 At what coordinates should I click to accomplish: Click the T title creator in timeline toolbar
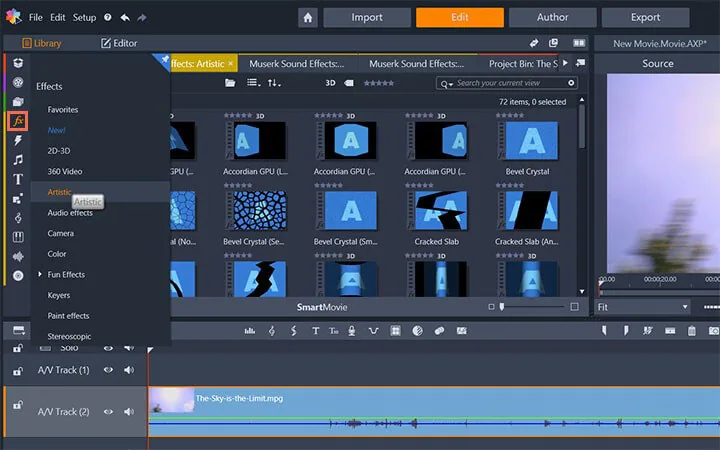pos(315,331)
